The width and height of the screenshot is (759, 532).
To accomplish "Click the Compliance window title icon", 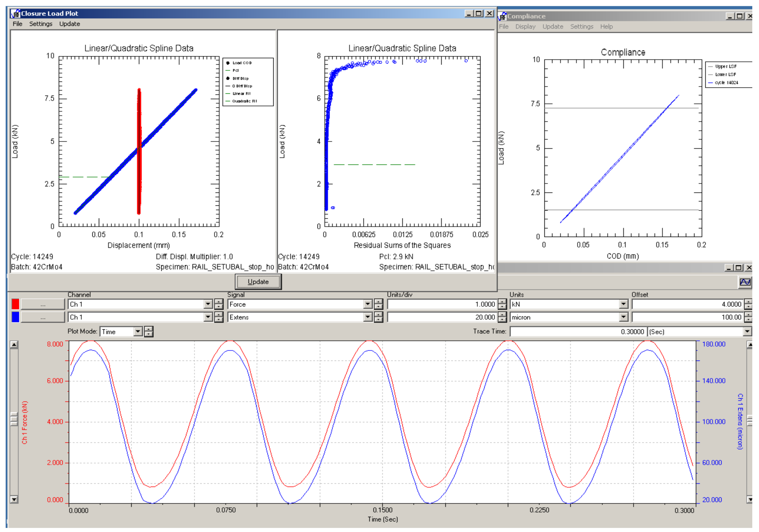I will [x=502, y=16].
